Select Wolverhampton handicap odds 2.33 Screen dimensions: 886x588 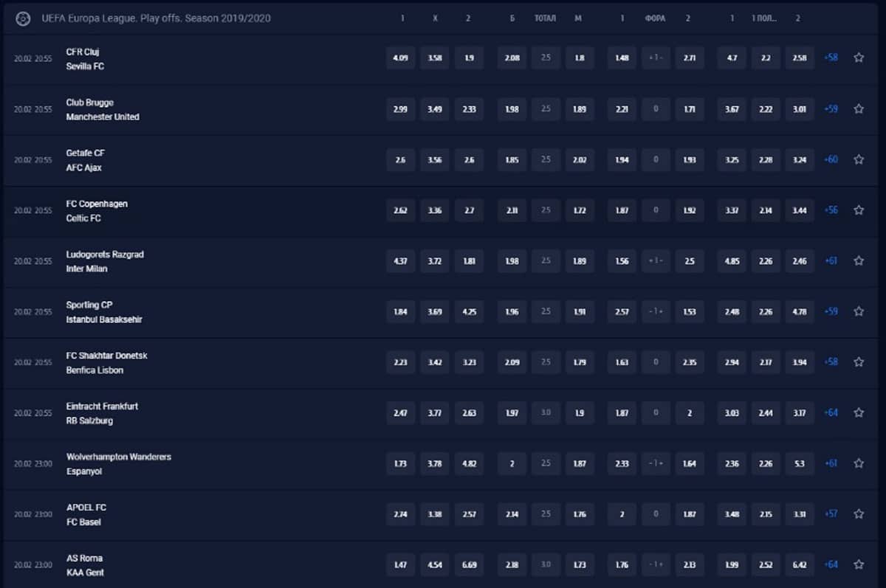click(622, 463)
